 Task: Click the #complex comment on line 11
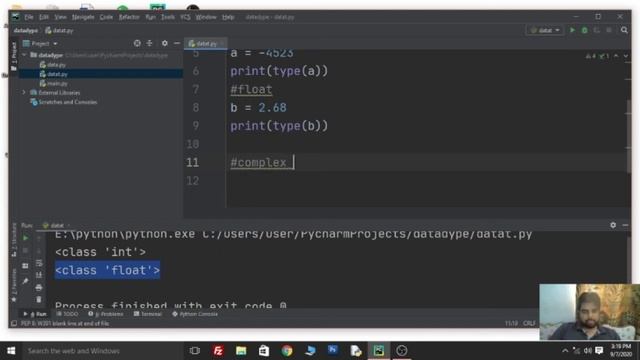point(258,162)
